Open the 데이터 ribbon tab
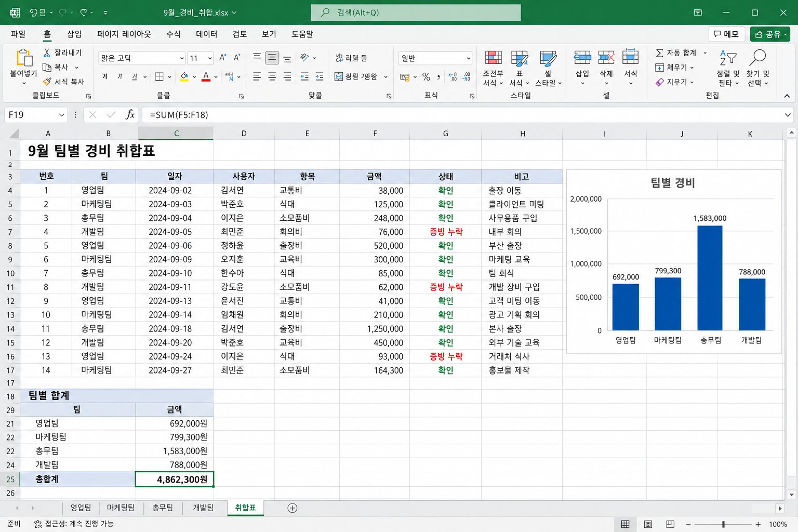The height and width of the screenshot is (532, 798). tap(206, 34)
